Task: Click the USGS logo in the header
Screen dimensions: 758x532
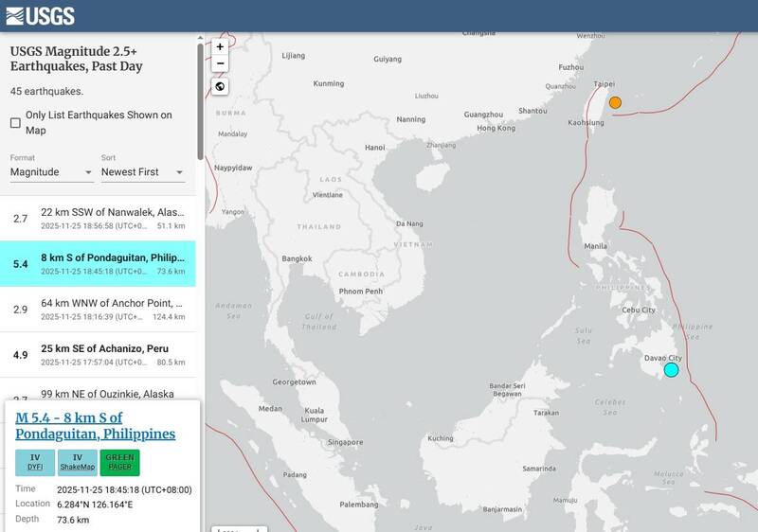Action: 40,15
